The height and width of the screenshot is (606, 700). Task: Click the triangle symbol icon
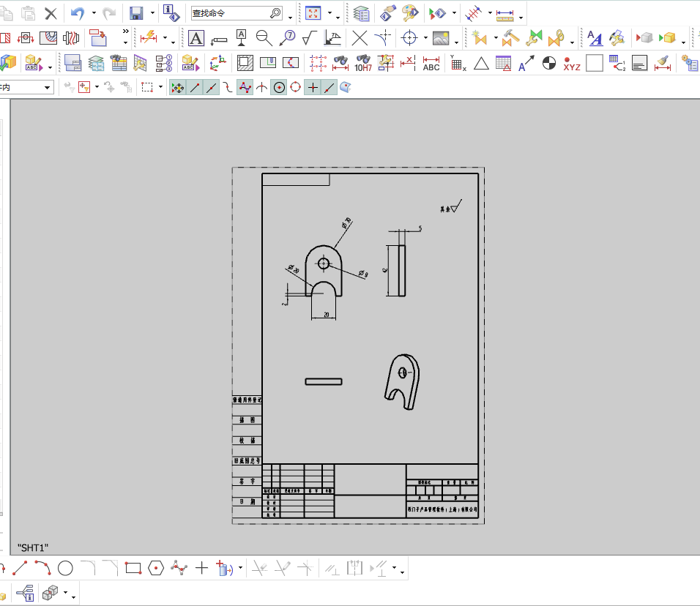coord(481,64)
